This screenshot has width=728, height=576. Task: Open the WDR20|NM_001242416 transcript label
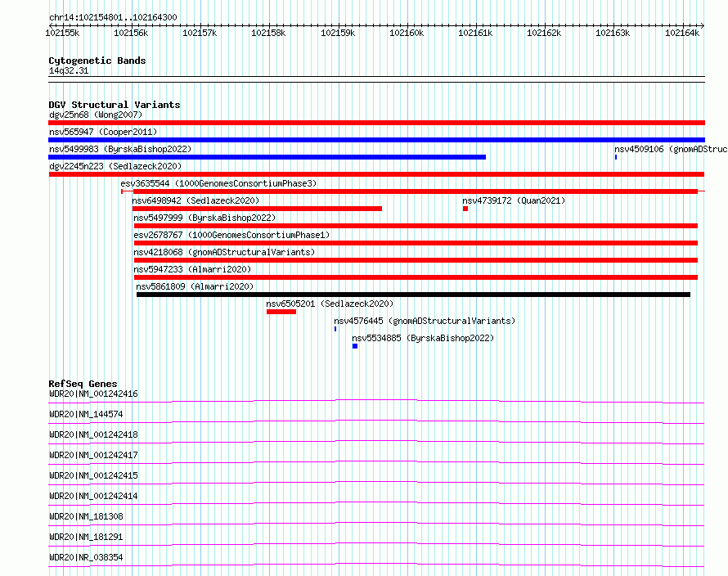pyautogui.click(x=93, y=394)
